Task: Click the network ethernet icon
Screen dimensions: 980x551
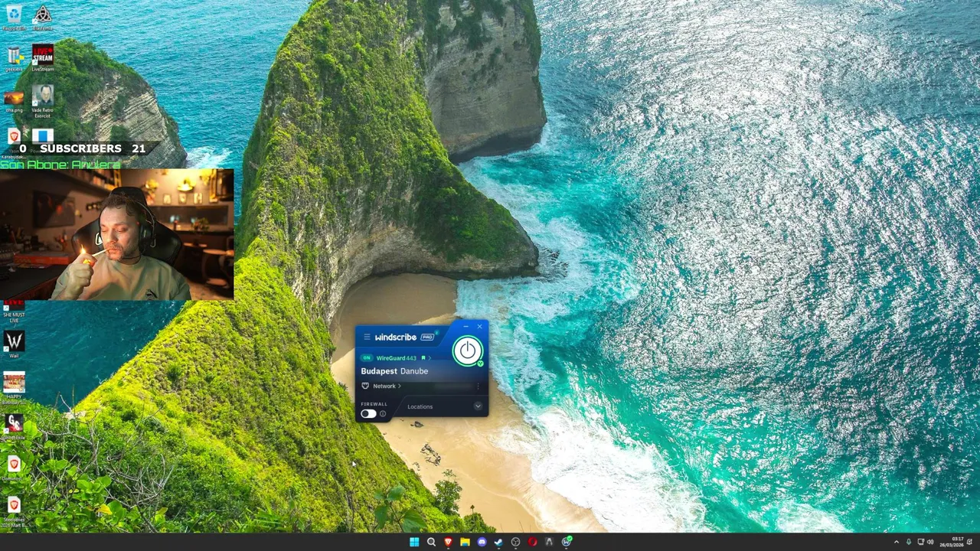Action: [365, 386]
